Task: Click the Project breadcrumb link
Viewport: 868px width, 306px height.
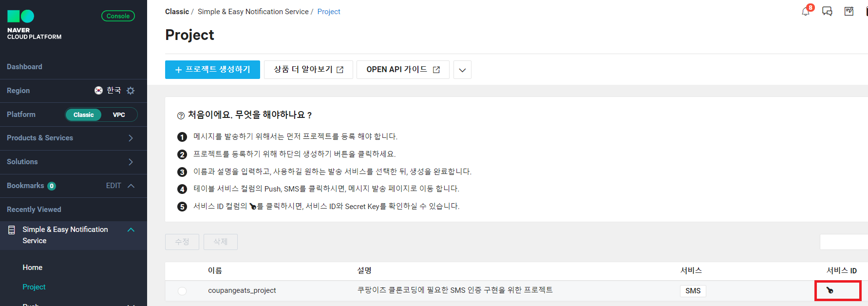Action: pyautogui.click(x=329, y=12)
